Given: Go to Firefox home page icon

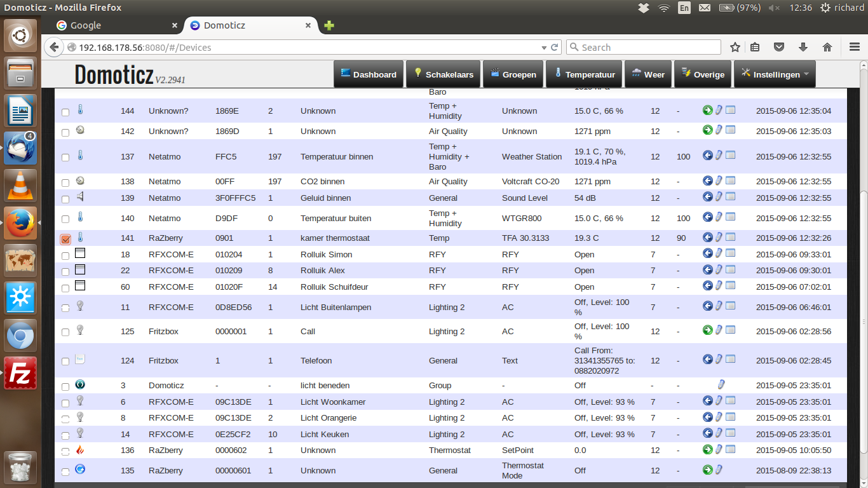Looking at the screenshot, I should point(827,47).
